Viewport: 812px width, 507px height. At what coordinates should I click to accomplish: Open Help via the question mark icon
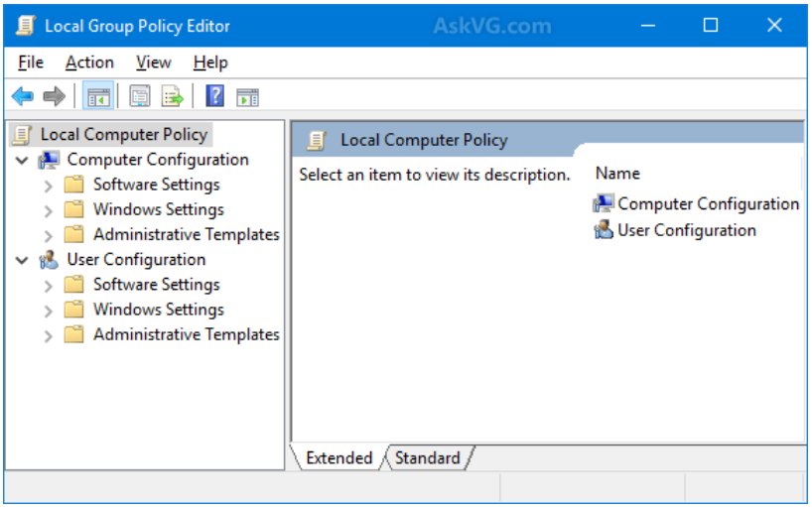pos(214,96)
